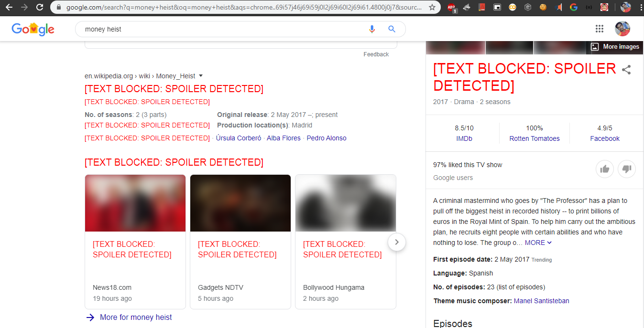Image resolution: width=644 pixels, height=328 pixels.
Task: Open Úrsula Corberó link
Action: pyautogui.click(x=239, y=138)
